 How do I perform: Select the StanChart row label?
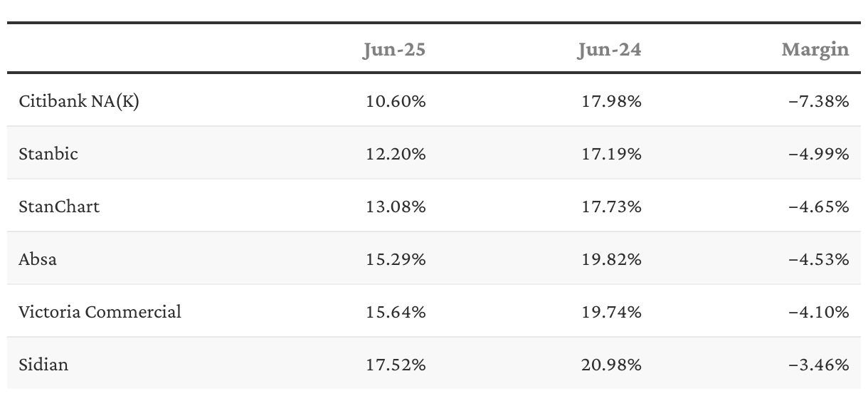point(59,207)
